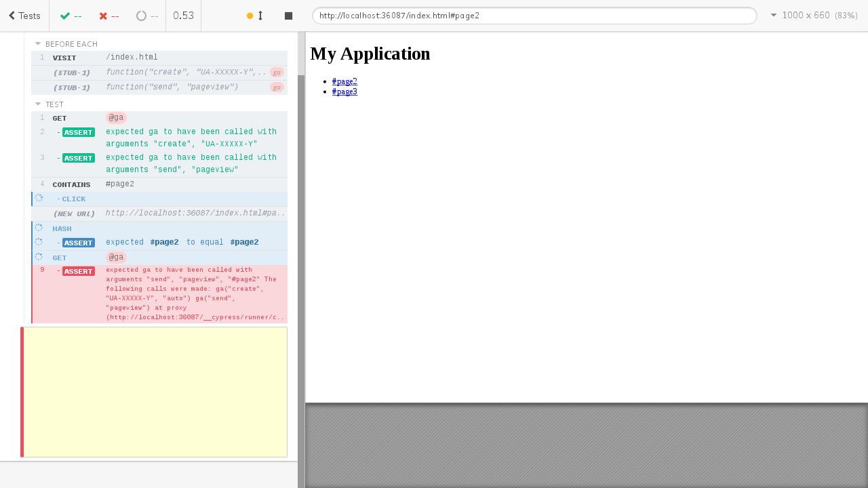
Task: Collapse the TEST section
Action: coord(38,104)
